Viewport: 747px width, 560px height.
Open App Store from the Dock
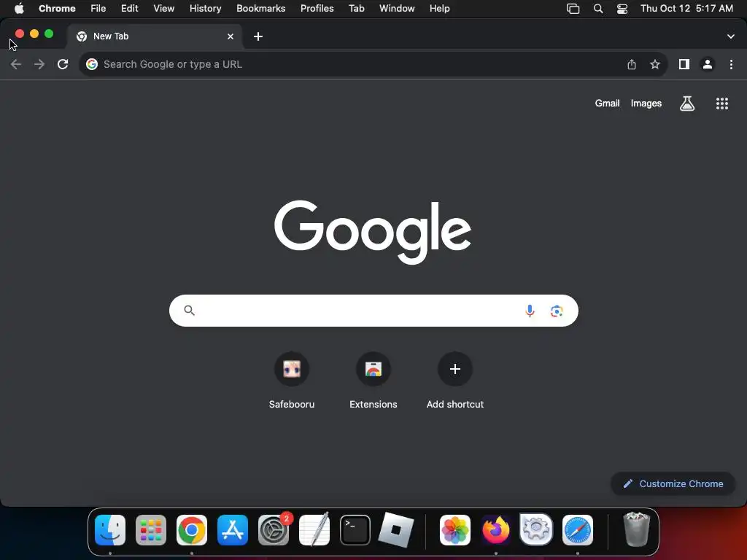tap(233, 530)
